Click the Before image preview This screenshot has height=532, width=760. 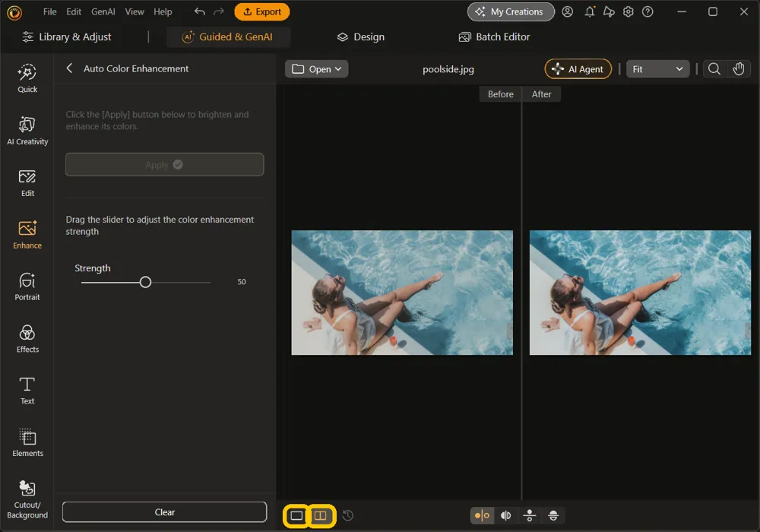tap(402, 293)
